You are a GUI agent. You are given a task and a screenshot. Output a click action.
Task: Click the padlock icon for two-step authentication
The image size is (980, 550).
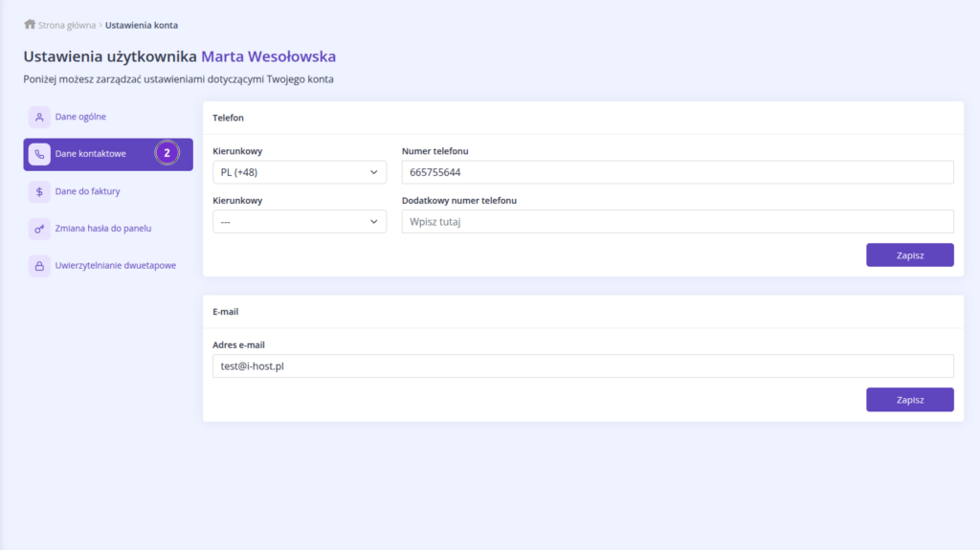pos(39,266)
